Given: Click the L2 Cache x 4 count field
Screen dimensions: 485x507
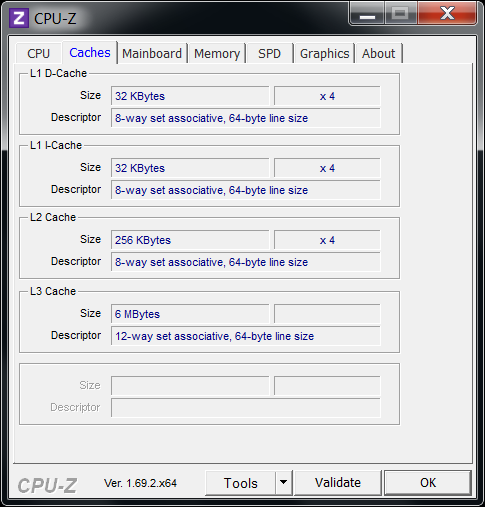Looking at the screenshot, I should coord(327,240).
